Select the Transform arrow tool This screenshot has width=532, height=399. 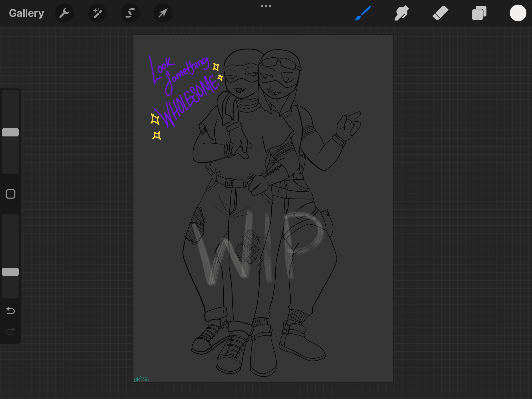163,13
